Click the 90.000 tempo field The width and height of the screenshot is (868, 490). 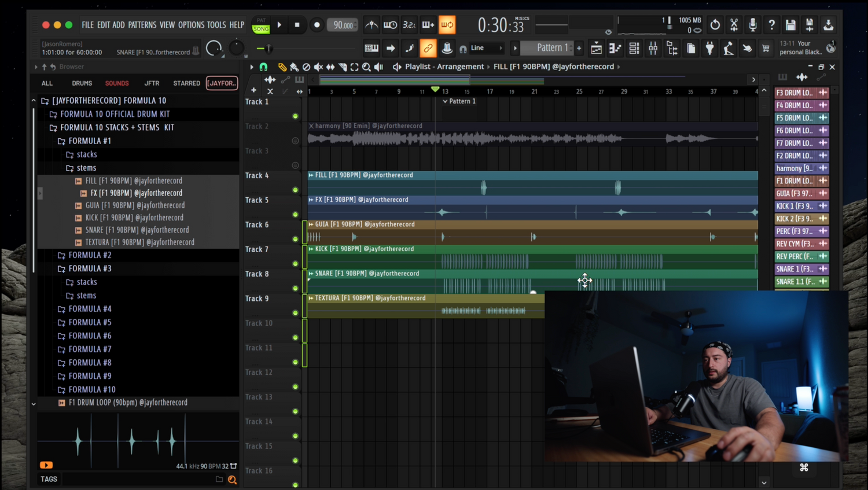pos(343,25)
